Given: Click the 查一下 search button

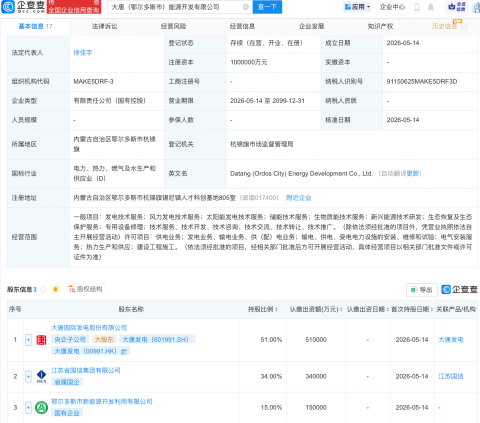Looking at the screenshot, I should [267, 7].
